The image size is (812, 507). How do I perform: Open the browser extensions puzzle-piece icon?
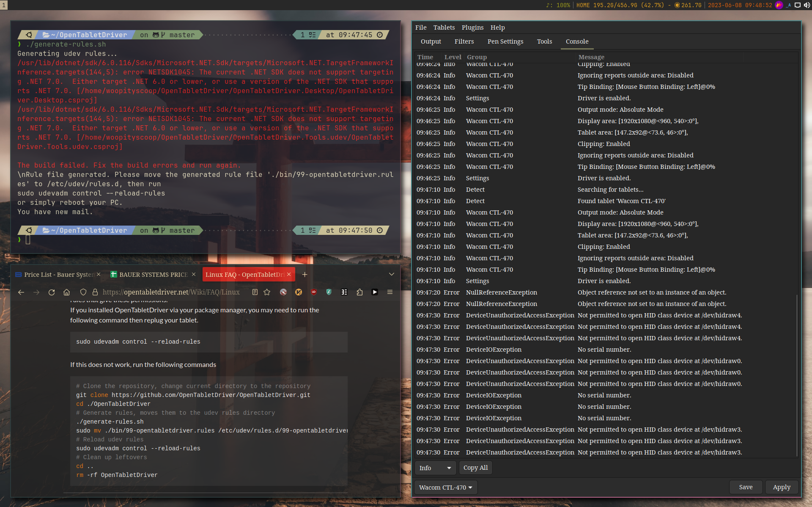tap(360, 292)
